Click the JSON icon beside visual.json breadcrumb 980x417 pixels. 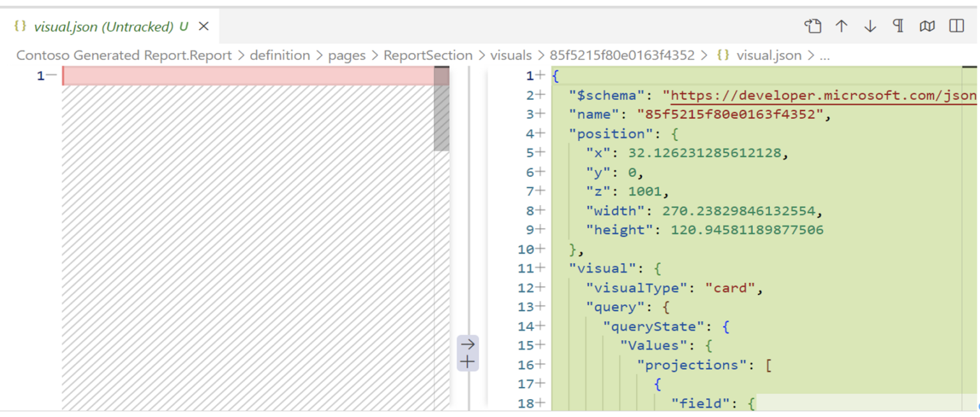coord(724,55)
